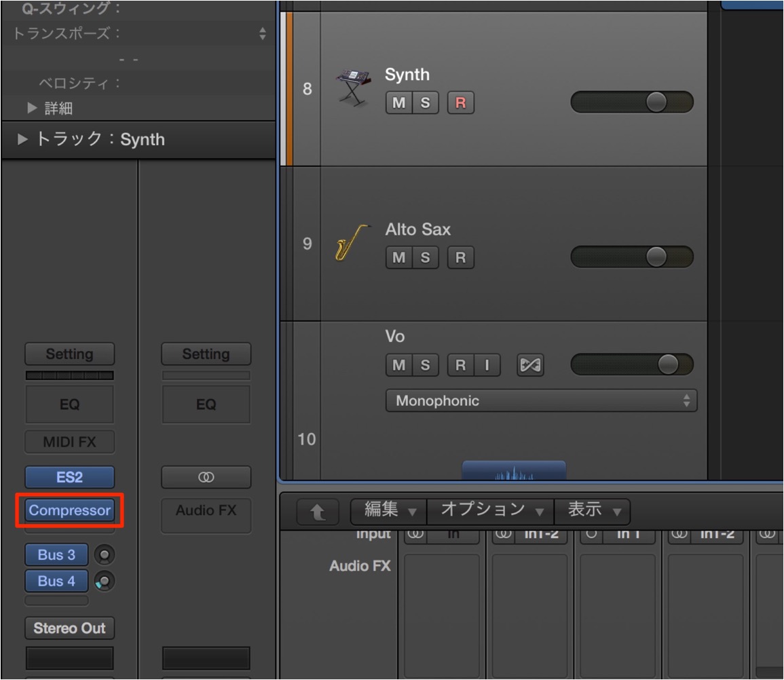The width and height of the screenshot is (784, 680).
Task: Select the Synth track name
Action: pyautogui.click(x=407, y=75)
